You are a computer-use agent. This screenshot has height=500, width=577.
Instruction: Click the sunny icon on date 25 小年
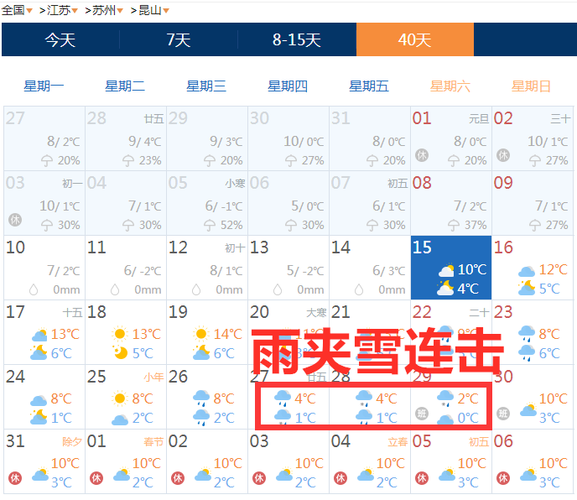120,398
